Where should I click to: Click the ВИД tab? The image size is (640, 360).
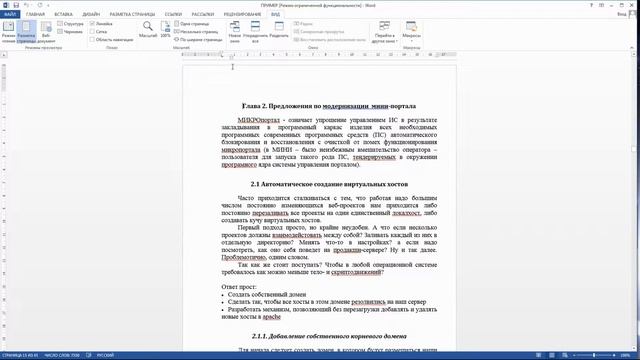(276, 14)
